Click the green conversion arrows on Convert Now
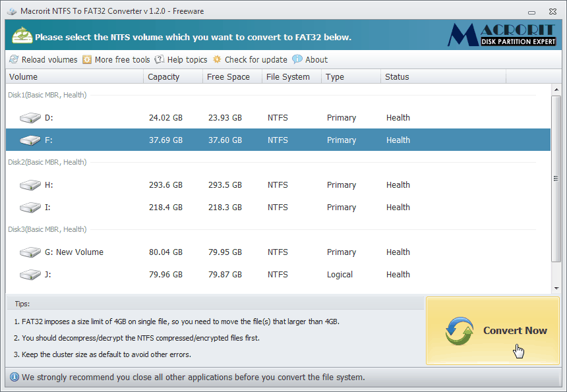 459,330
